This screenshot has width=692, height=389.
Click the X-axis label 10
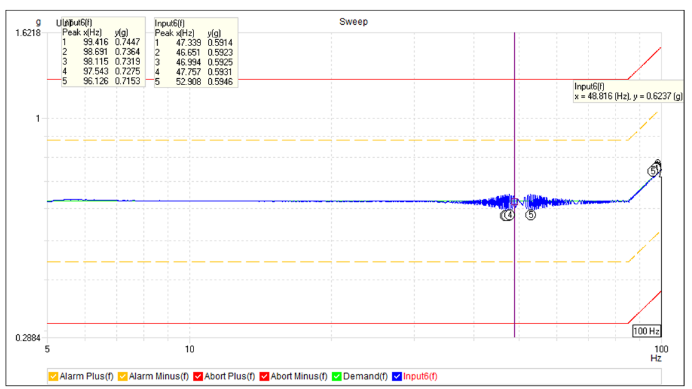189,349
